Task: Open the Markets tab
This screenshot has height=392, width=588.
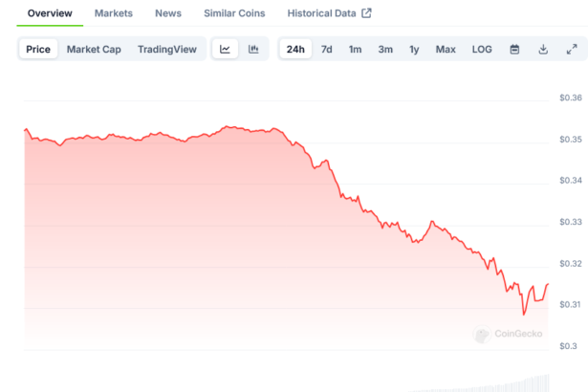Action: pyautogui.click(x=114, y=13)
